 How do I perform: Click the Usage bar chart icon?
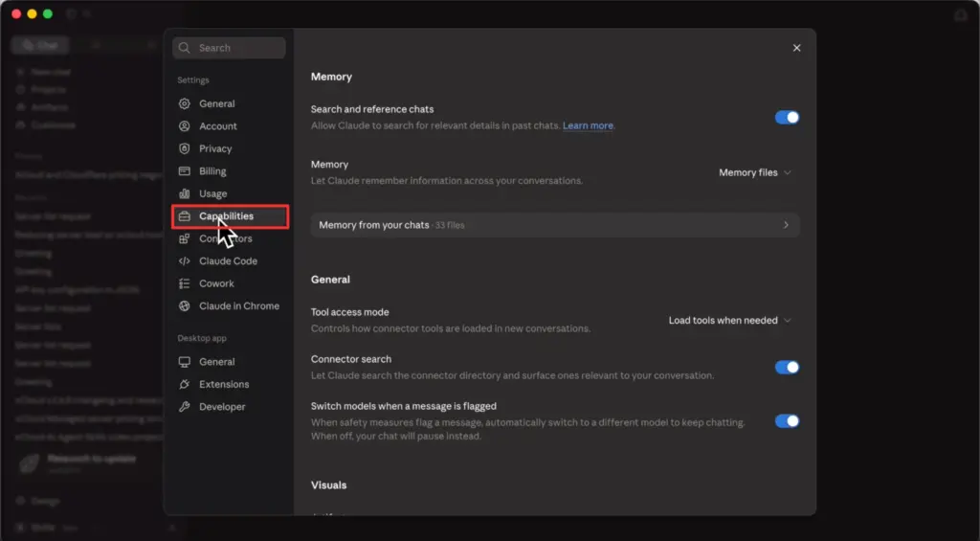(185, 193)
